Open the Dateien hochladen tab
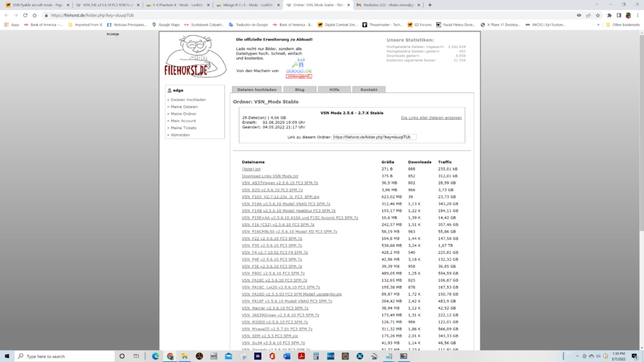Screen dimensions: 644x362 [257, 90]
